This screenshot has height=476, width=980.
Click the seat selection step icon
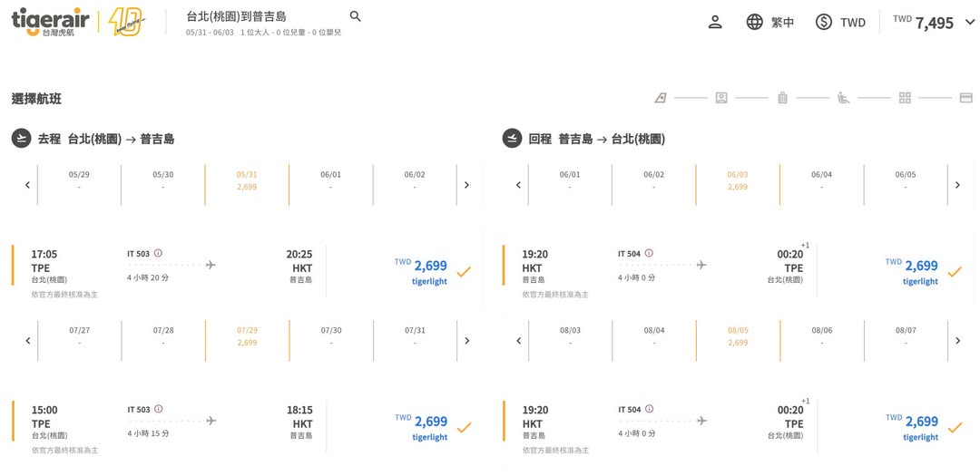843,98
